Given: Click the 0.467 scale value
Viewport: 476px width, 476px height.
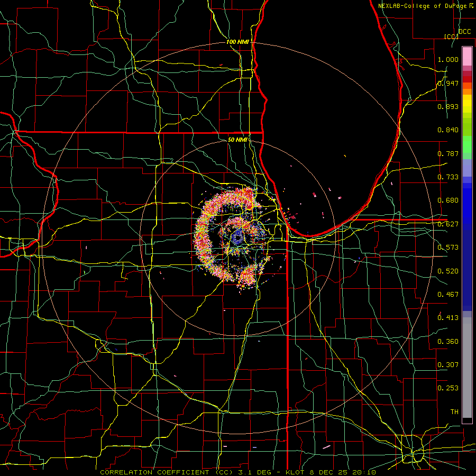Looking at the screenshot, I should (x=448, y=295).
